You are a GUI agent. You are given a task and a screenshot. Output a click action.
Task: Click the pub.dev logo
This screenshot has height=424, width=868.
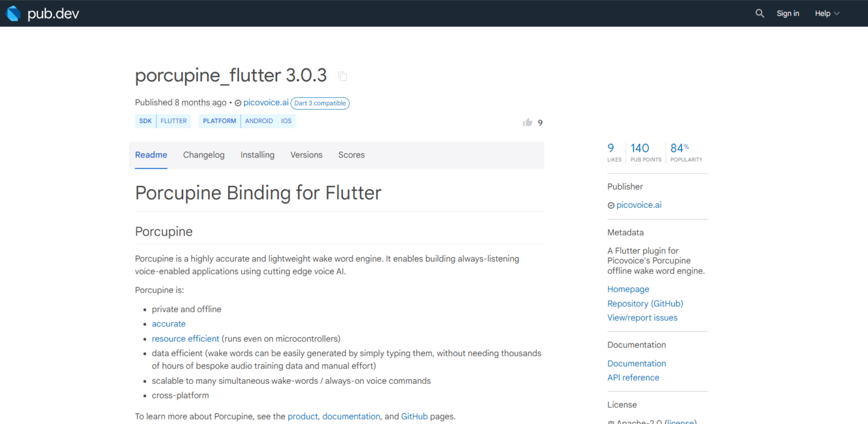(42, 13)
